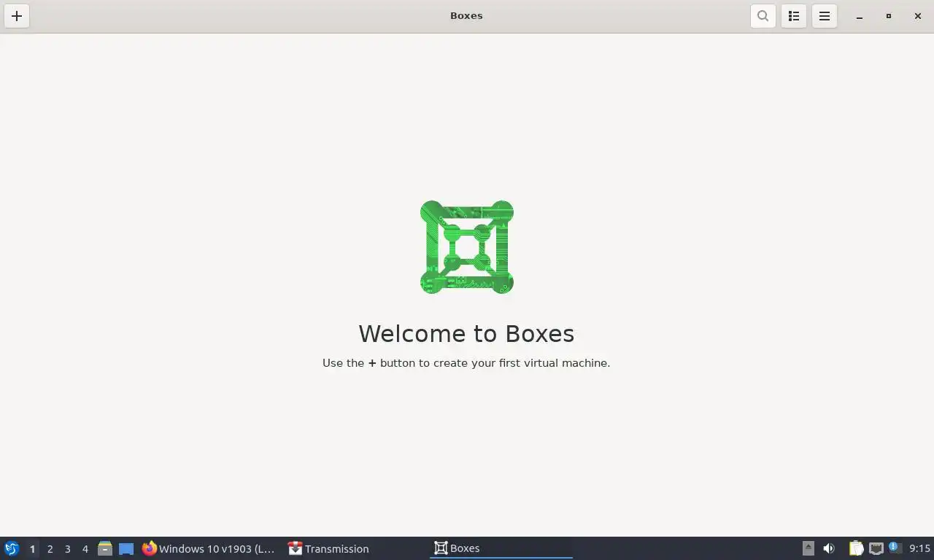Switch to workspace 4
The width and height of the screenshot is (934, 560).
[x=85, y=548]
